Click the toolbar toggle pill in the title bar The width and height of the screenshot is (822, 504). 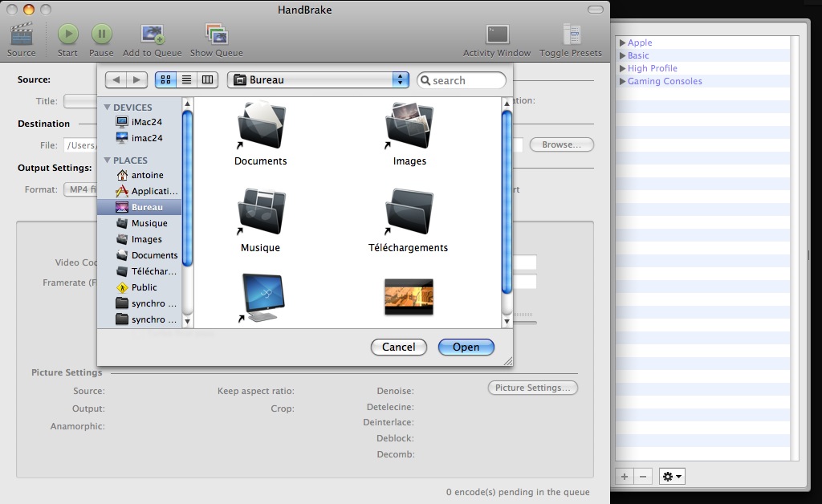click(x=596, y=10)
